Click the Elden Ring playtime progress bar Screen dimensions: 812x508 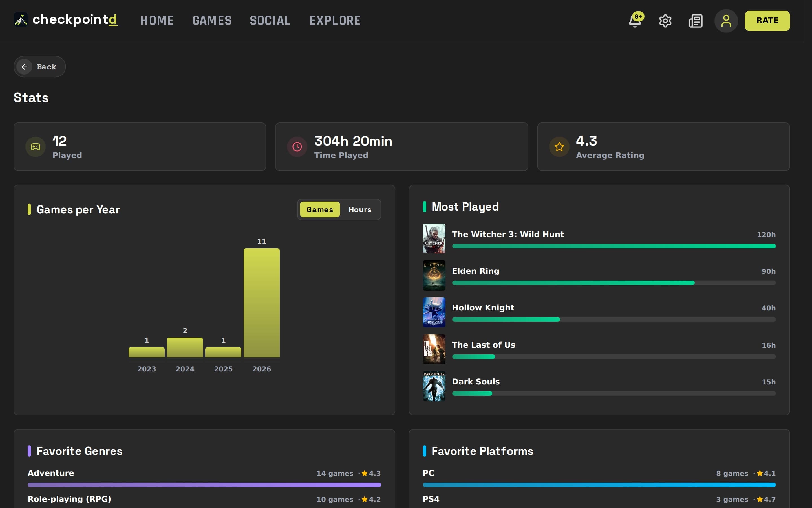(614, 283)
